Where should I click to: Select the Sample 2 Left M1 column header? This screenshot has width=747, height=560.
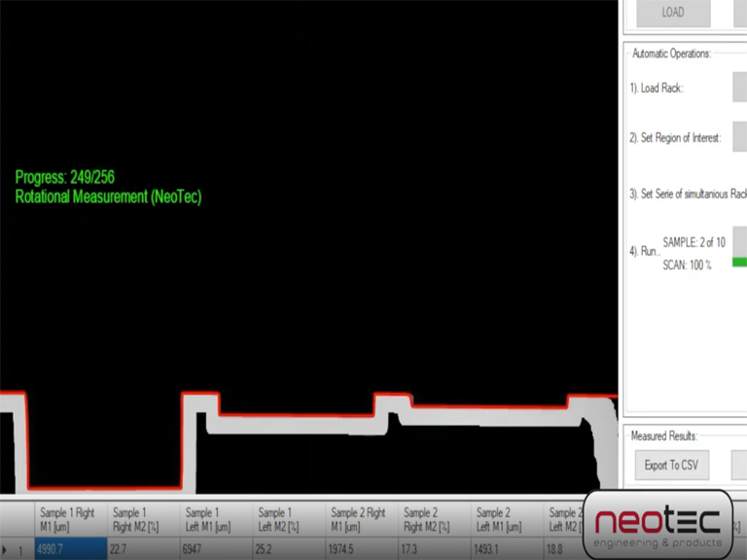[x=506, y=519]
